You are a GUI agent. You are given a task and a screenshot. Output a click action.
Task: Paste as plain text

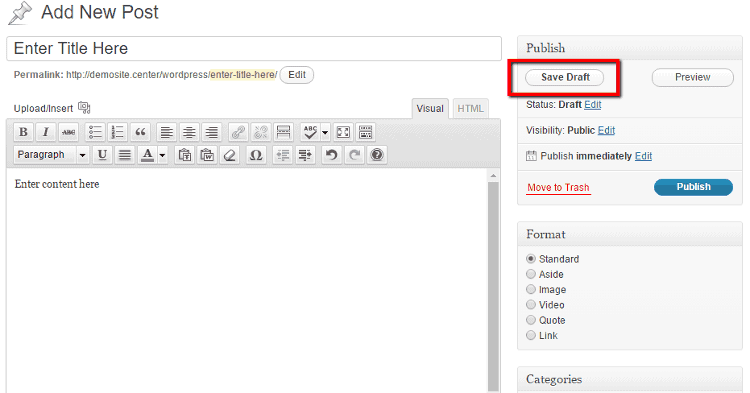coord(185,155)
